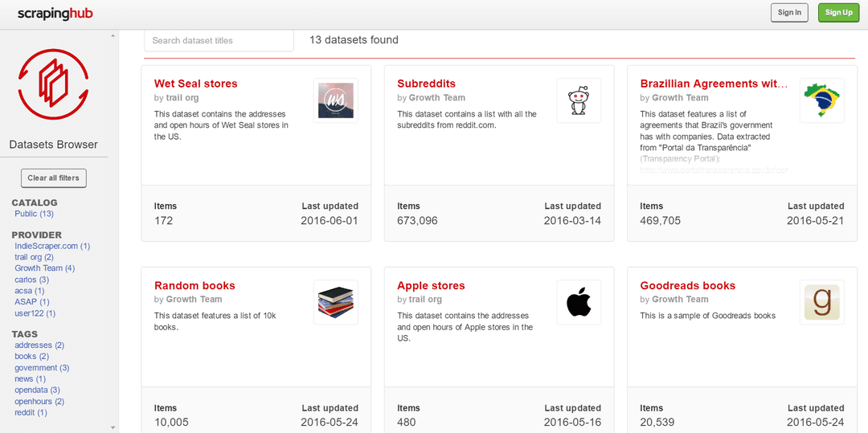This screenshot has height=433, width=868.
Task: Click the scrapinghub logo in header
Action: (x=55, y=14)
